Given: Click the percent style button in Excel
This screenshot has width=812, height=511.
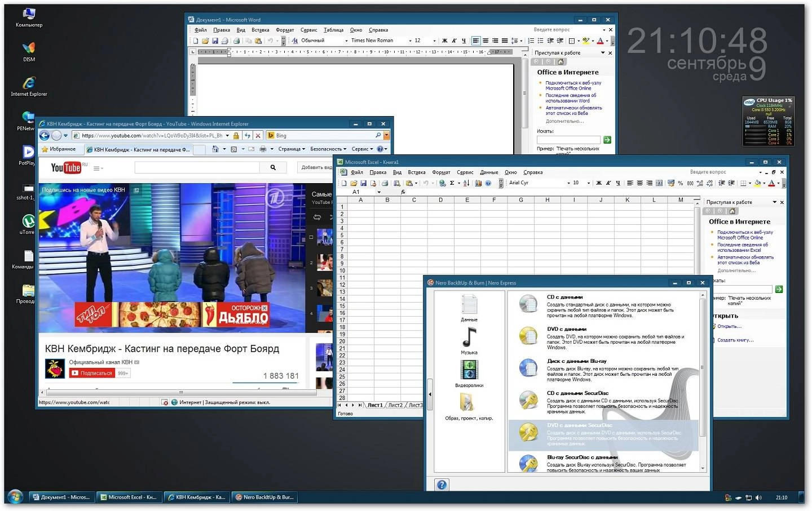Looking at the screenshot, I should tap(680, 183).
